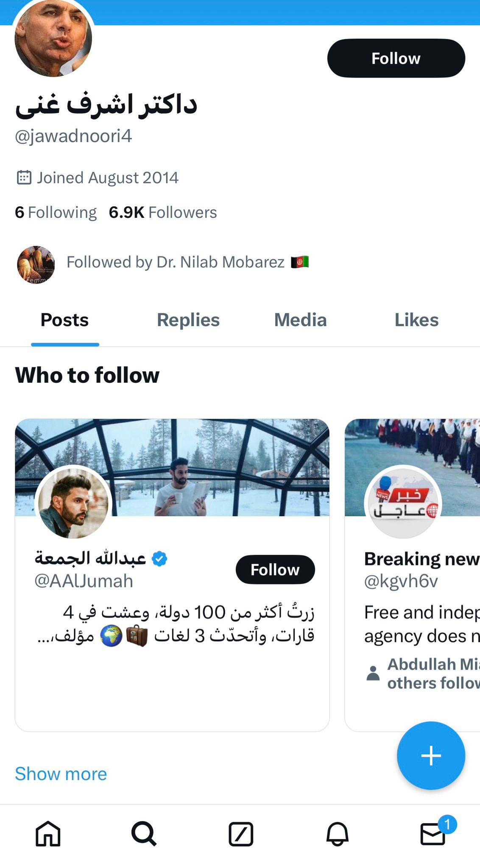Show more suggested accounts
480x868 pixels.
coord(60,774)
